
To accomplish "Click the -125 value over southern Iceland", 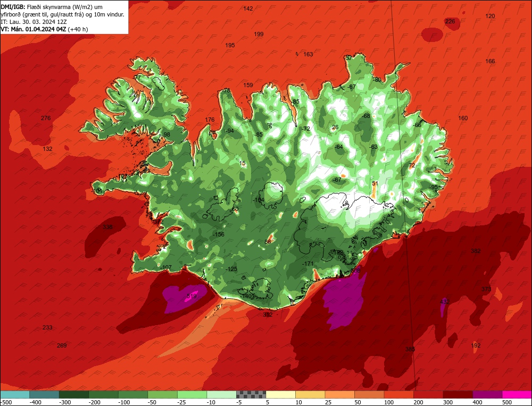I will tap(231, 269).
